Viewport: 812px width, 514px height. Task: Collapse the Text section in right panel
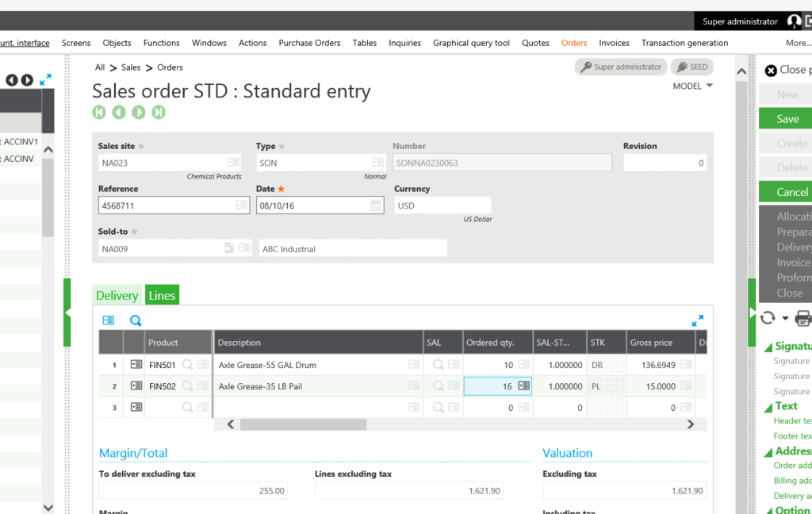point(768,407)
